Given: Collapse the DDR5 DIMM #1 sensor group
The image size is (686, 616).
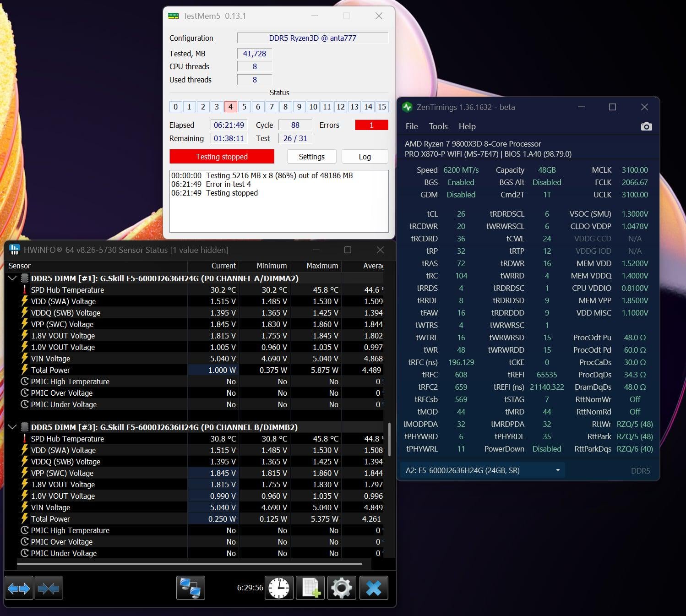Looking at the screenshot, I should click(12, 278).
